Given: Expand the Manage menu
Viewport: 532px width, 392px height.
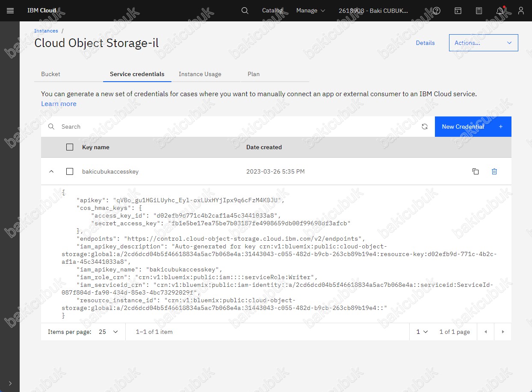Looking at the screenshot, I should (310, 11).
